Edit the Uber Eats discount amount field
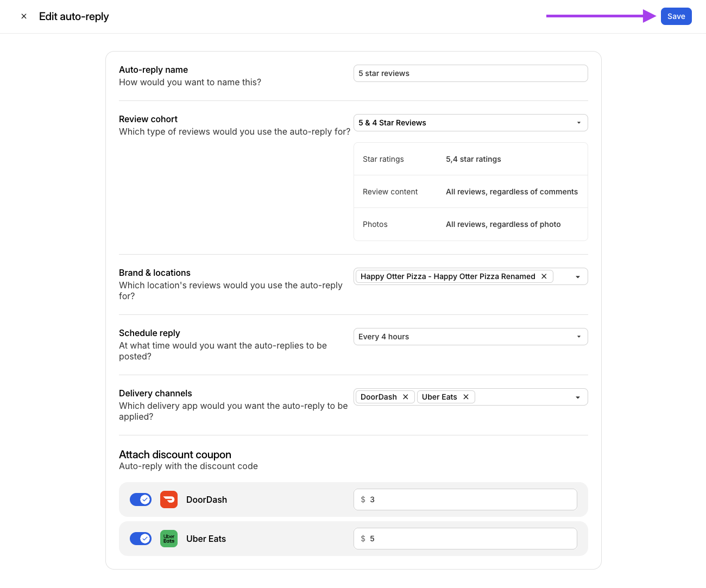 click(x=465, y=539)
